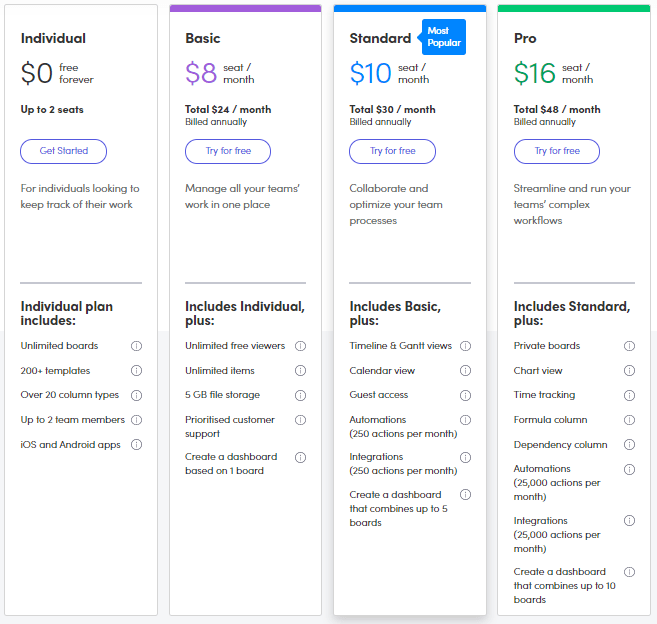This screenshot has height=624, width=657.
Task: Show info for Unlimited free viewers
Action: click(x=300, y=346)
